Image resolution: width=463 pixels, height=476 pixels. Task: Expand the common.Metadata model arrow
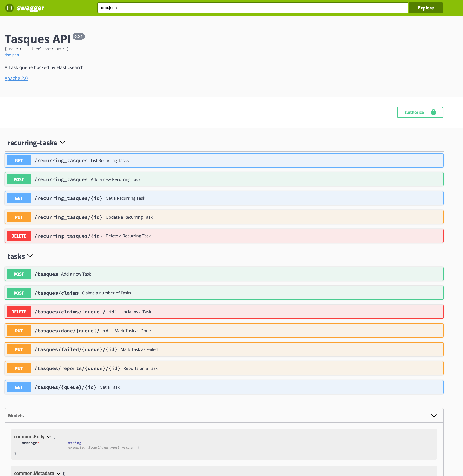[x=58, y=474]
